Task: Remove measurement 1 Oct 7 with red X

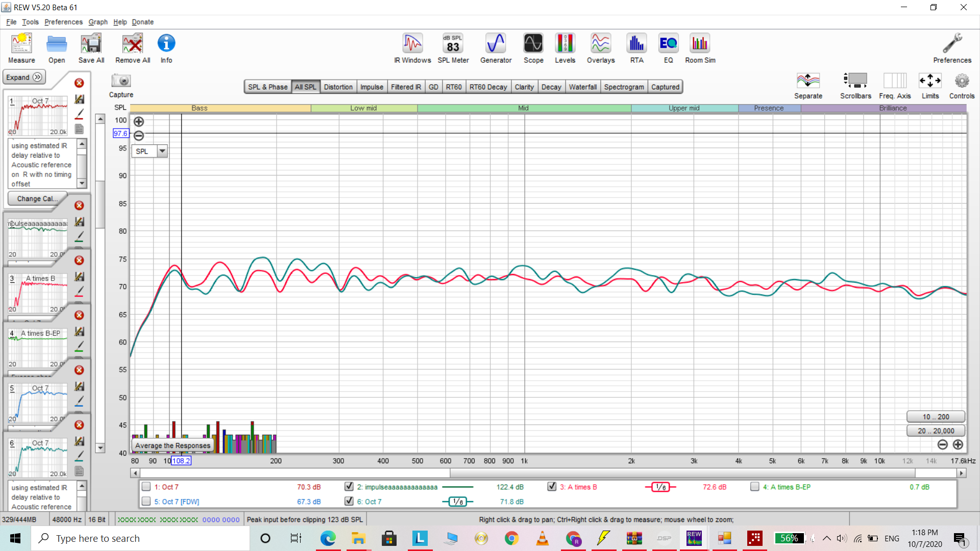Action: click(x=79, y=83)
